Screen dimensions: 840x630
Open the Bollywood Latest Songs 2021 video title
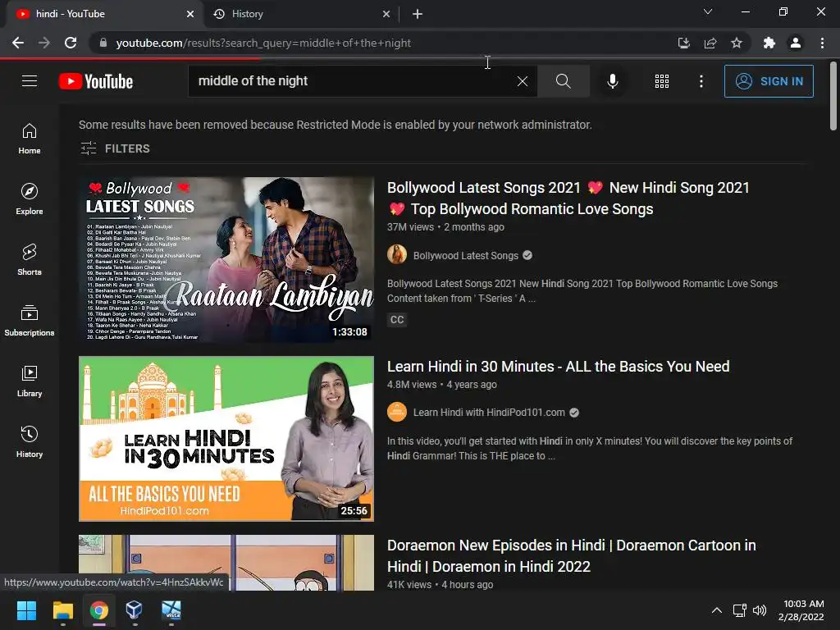pyautogui.click(x=568, y=199)
